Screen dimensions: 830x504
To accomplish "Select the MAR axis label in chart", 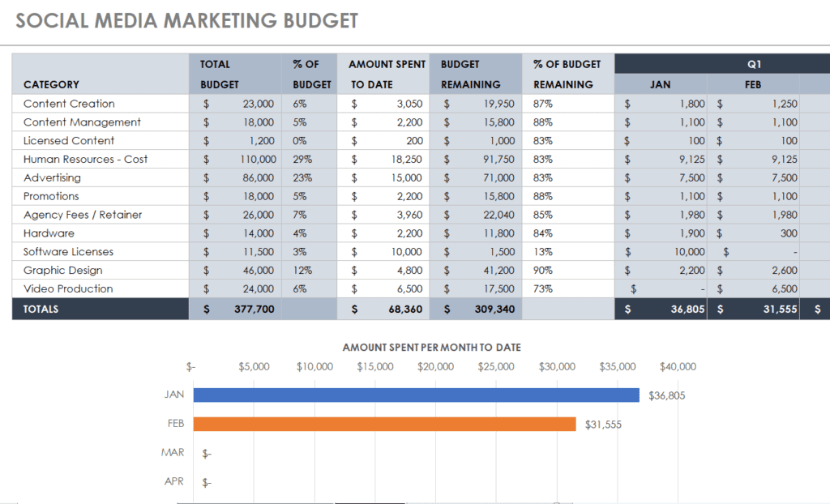I will (x=173, y=453).
